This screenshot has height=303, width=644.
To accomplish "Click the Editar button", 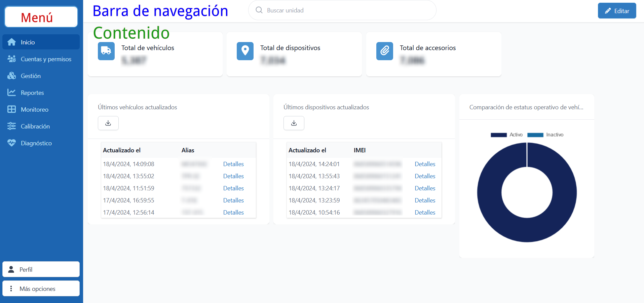I will (x=617, y=10).
